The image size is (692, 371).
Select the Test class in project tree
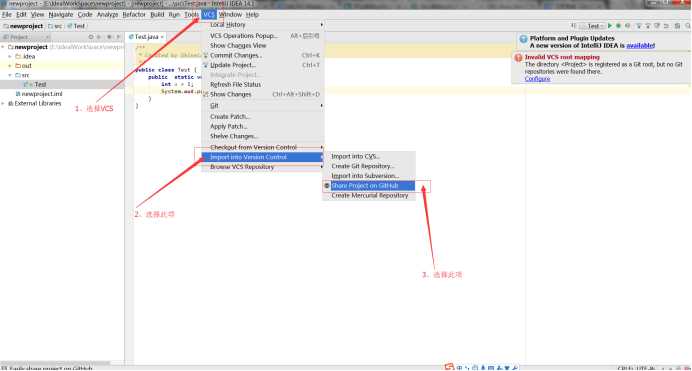[x=40, y=85]
